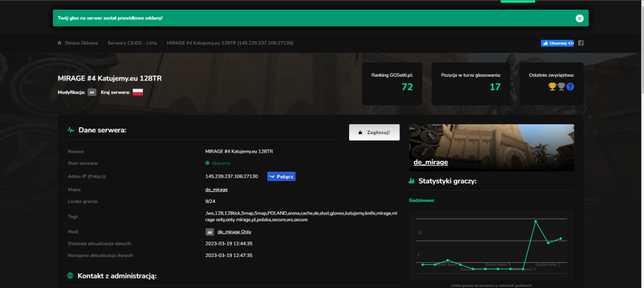Screen dimensions: 644x288
Task: Open the de_mirage map link in Mapa row
Action: [x=216, y=190]
